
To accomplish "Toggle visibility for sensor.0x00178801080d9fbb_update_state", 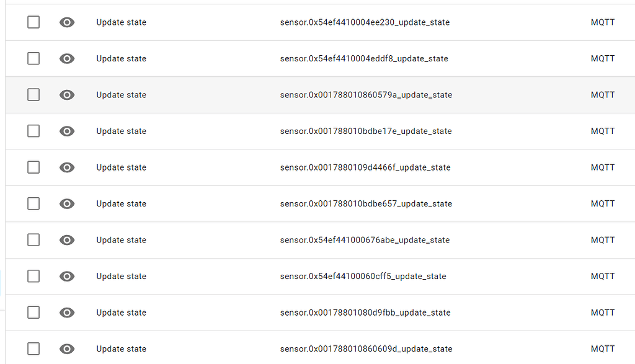I will 66,312.
